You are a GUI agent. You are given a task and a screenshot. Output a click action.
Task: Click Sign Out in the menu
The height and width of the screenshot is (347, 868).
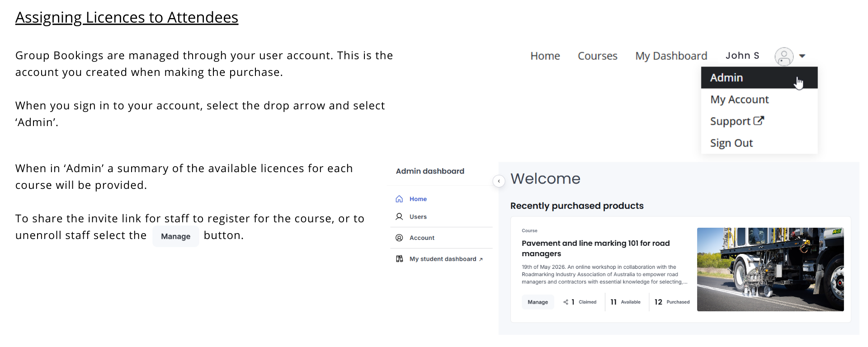coord(731,143)
